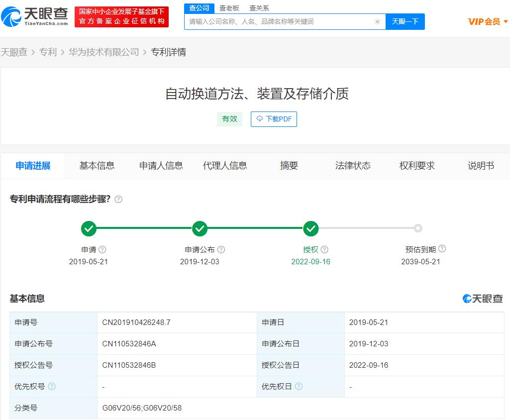The height and width of the screenshot is (420, 510).
Task: Switch to the 查关系 search tab
Action: [260, 8]
